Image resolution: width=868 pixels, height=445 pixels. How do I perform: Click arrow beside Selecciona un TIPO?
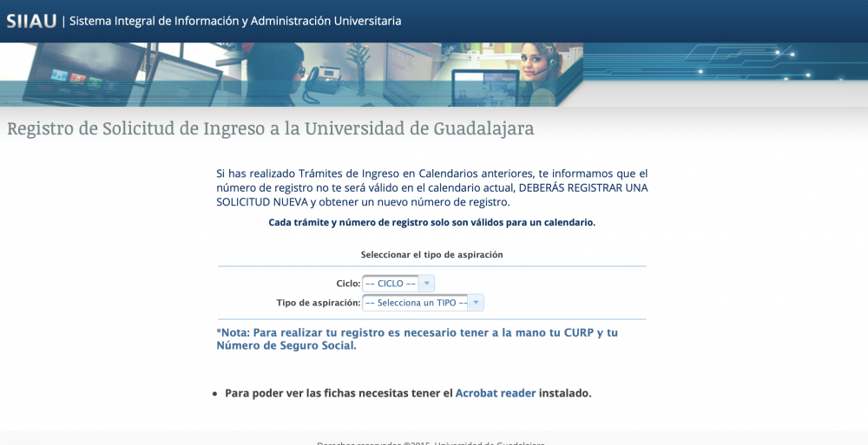point(476,303)
